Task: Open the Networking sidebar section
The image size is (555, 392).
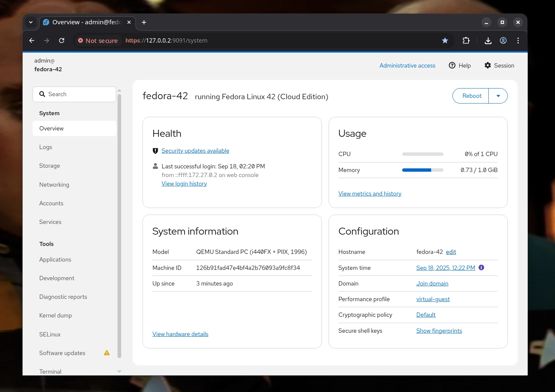Action: (54, 185)
